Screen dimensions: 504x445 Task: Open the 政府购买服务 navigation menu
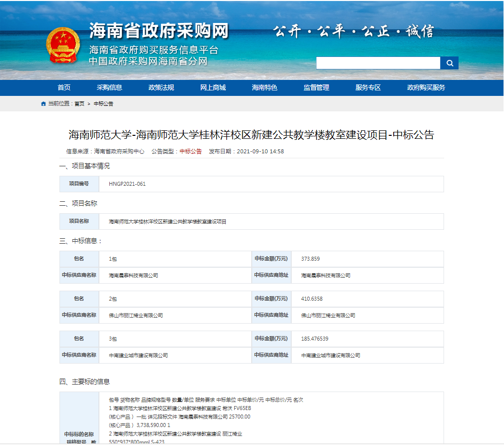coord(426,88)
